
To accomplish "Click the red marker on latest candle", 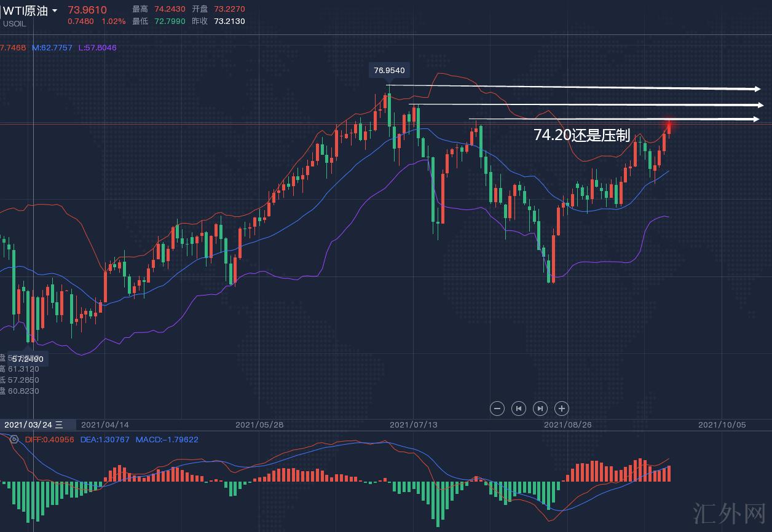I will [669, 127].
